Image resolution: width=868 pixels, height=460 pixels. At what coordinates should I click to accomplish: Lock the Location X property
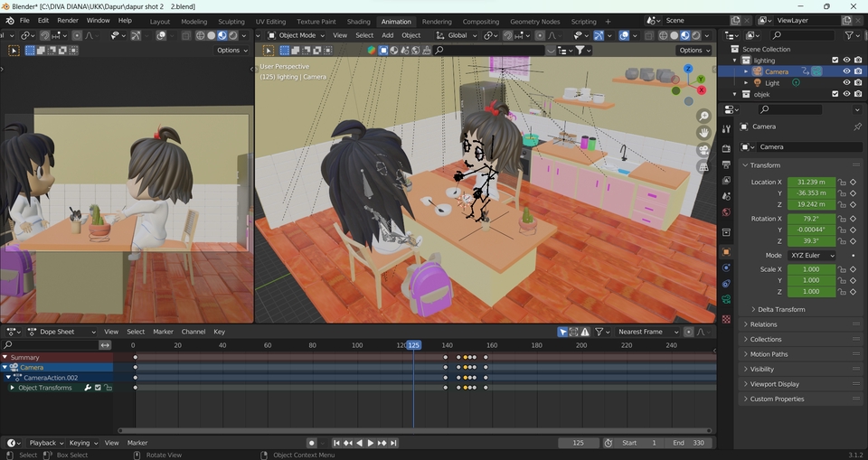pos(842,183)
